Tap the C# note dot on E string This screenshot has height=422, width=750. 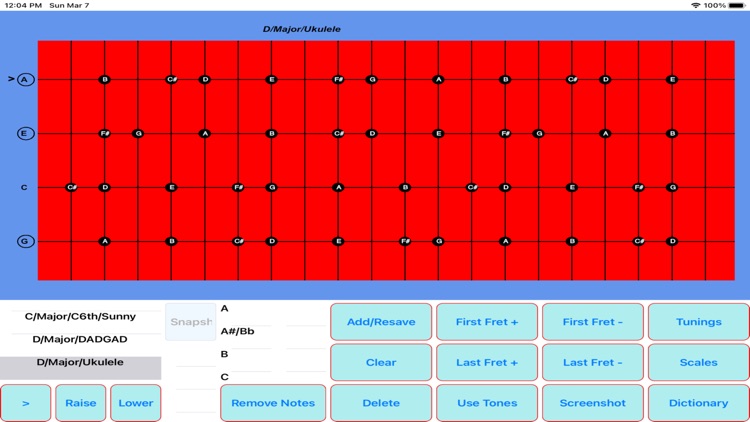click(x=338, y=133)
